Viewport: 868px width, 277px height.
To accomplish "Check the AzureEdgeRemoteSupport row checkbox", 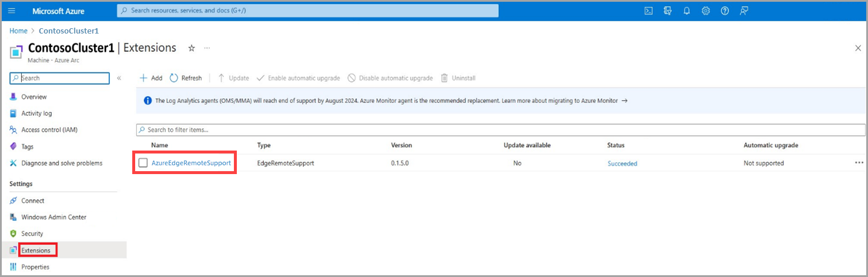I will pyautogui.click(x=143, y=163).
